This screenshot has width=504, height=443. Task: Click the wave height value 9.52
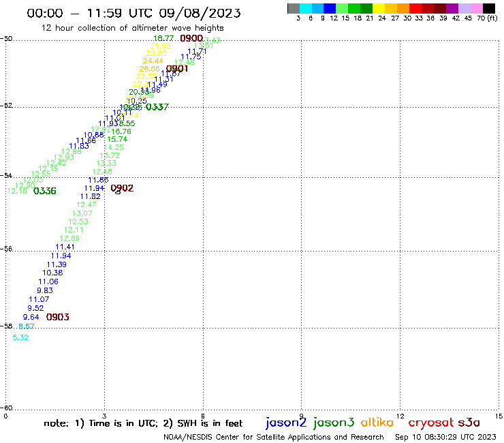(35, 308)
